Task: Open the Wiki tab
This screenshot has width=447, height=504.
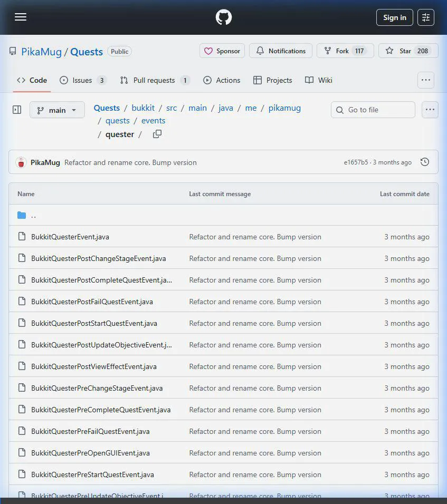Action: (x=319, y=80)
